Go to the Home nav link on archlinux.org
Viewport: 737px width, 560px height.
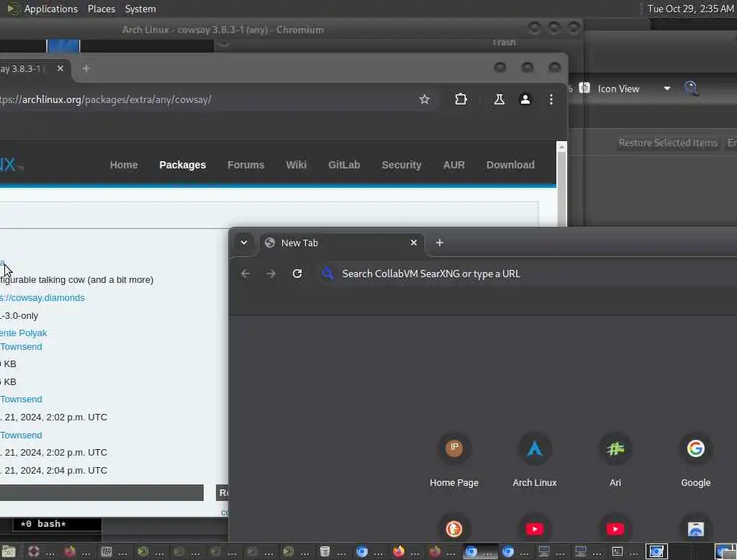pos(124,165)
